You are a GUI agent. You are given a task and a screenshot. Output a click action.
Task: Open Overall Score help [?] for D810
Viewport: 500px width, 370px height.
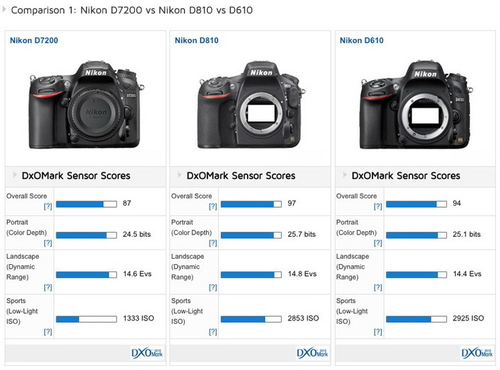click(213, 206)
